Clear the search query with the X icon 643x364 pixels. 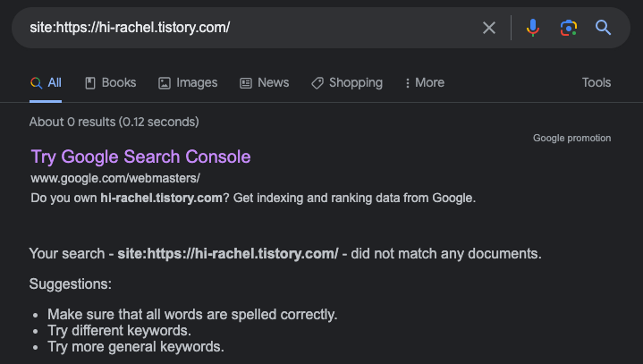point(489,28)
